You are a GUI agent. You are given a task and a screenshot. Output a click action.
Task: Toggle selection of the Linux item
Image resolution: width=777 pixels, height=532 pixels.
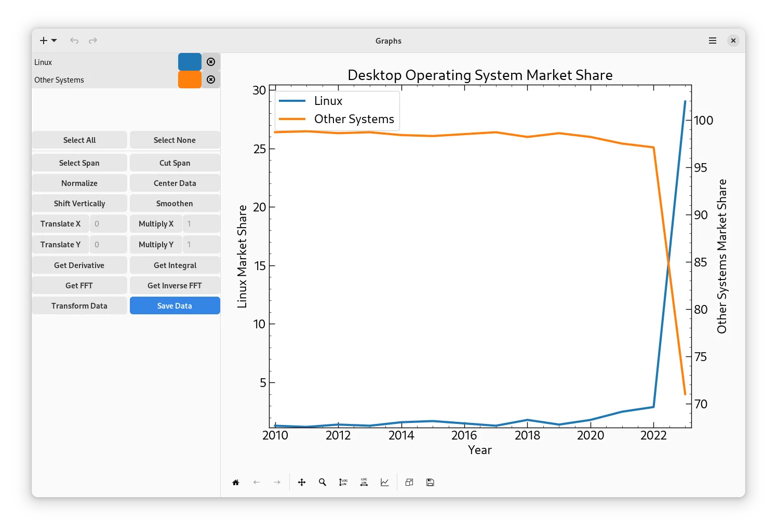pyautogui.click(x=104, y=62)
